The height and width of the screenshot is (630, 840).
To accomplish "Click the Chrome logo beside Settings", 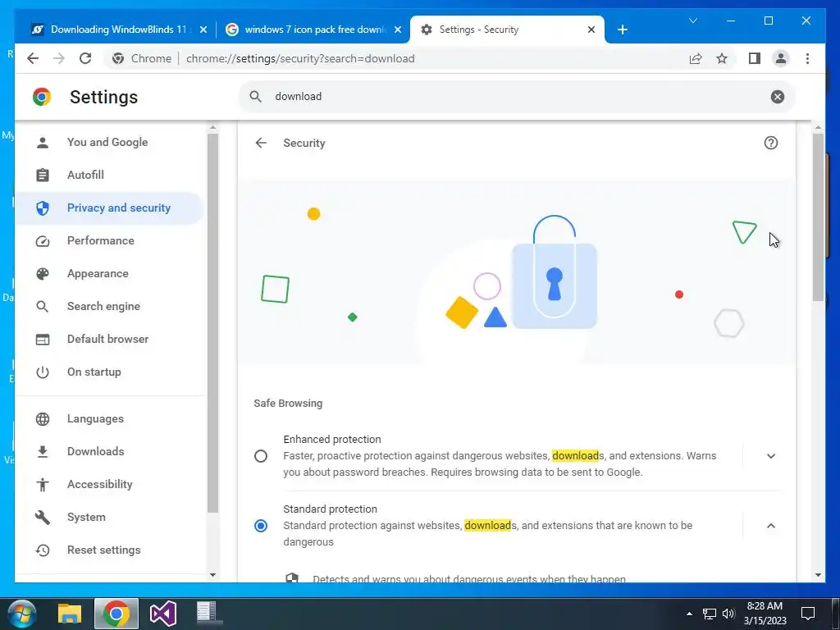I will [x=41, y=97].
